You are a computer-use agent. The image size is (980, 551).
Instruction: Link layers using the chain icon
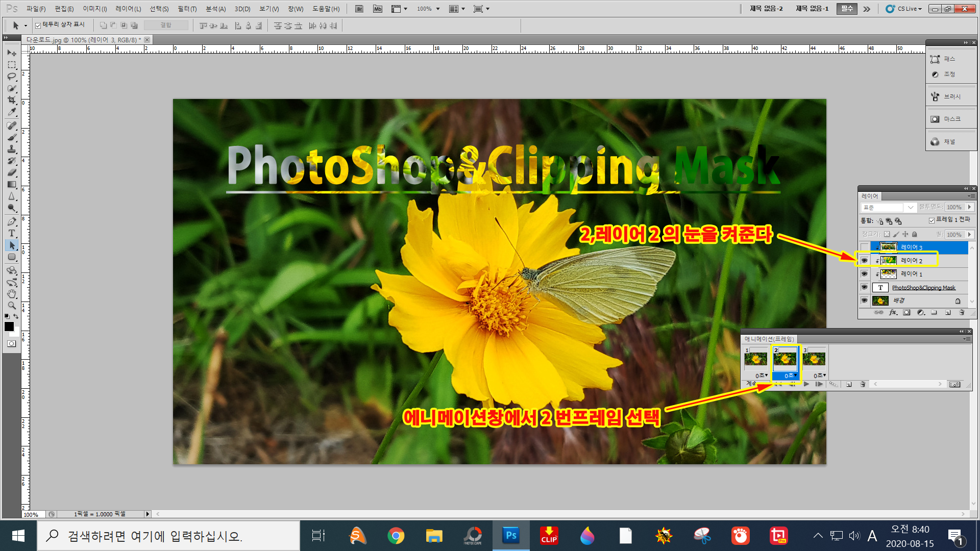(x=878, y=313)
